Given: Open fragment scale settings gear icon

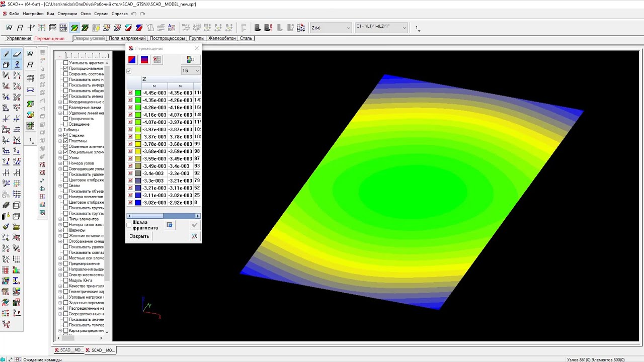Looking at the screenshot, I should (170, 225).
